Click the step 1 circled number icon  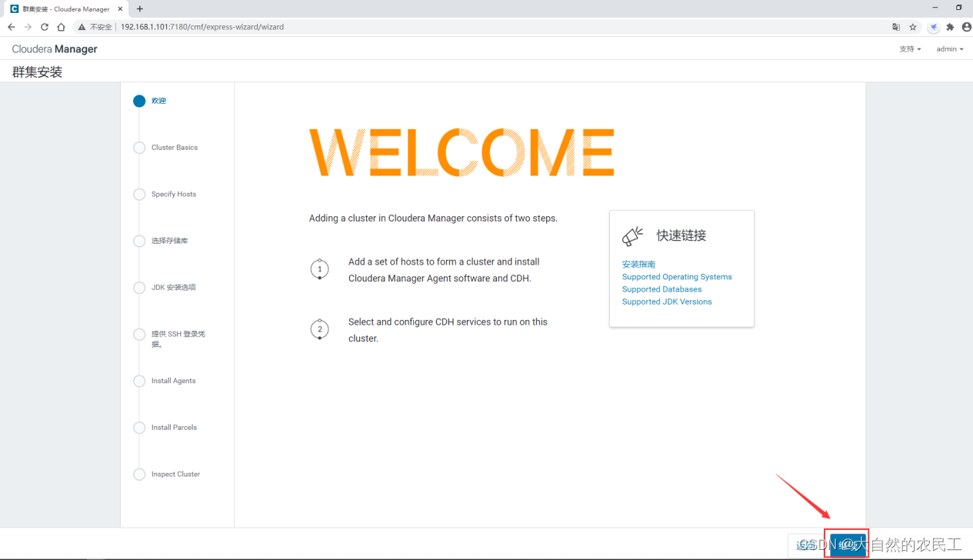(x=319, y=269)
